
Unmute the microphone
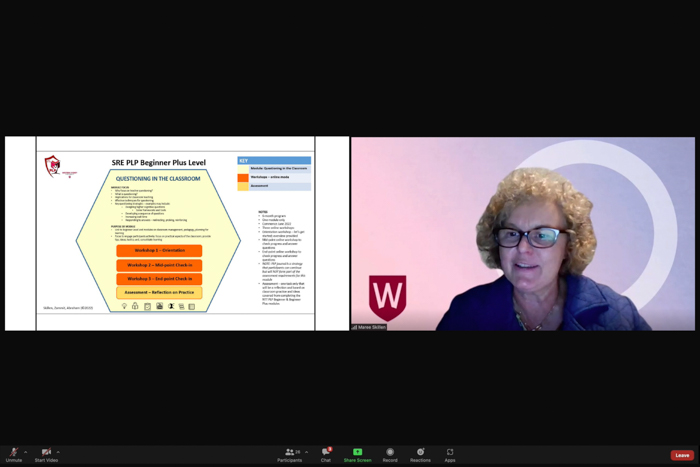(14, 455)
